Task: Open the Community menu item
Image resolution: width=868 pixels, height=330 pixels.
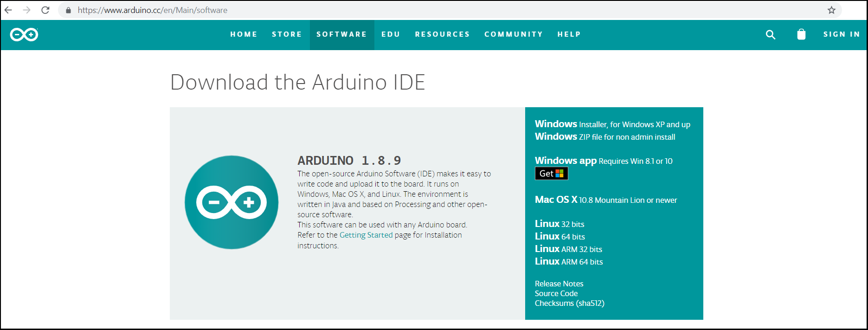Action: [x=513, y=34]
